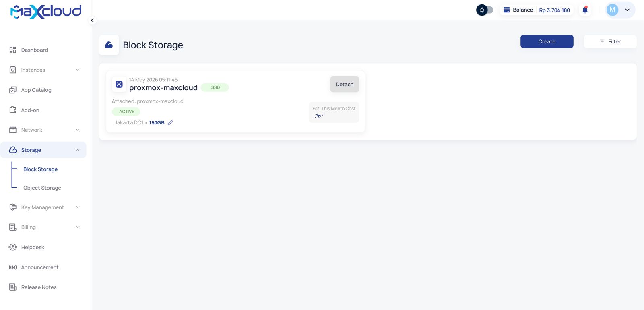Click the Key Management shield icon
Viewport: 644px width, 310px height.
pos(13,207)
